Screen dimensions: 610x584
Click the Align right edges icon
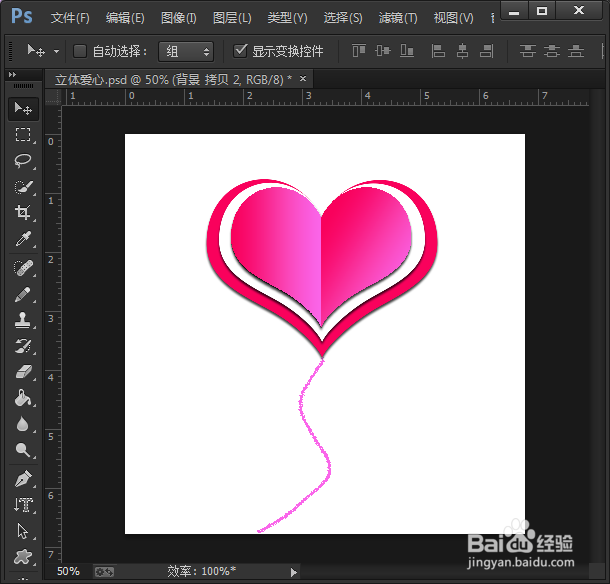tap(486, 51)
